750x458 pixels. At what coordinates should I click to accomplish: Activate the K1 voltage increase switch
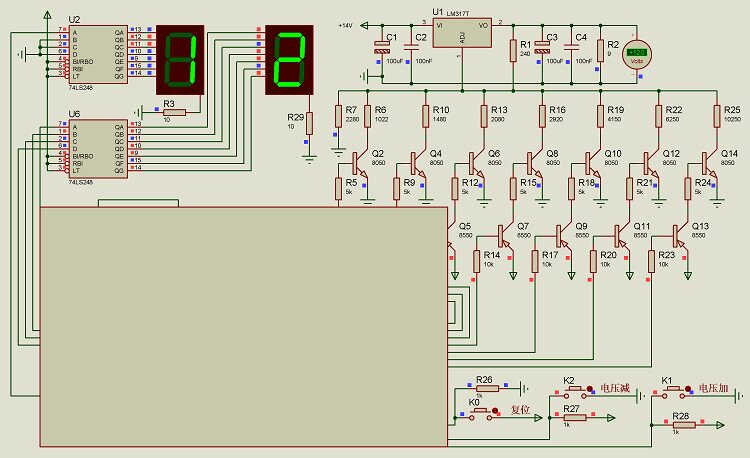(x=676, y=392)
